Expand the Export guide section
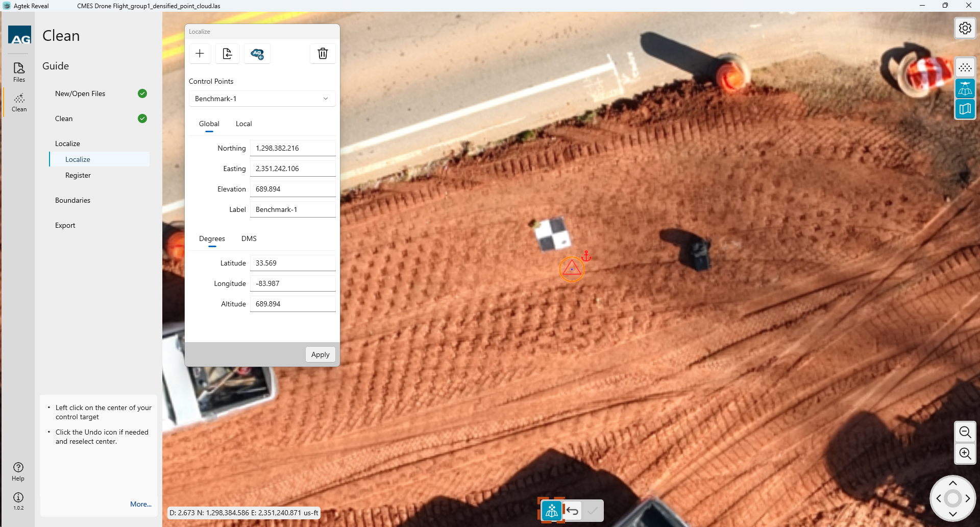 coord(65,225)
